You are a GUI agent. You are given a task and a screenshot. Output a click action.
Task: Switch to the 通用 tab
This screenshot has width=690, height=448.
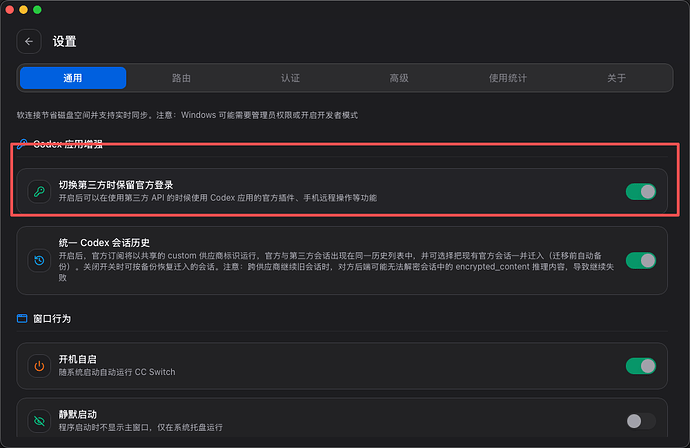click(73, 78)
